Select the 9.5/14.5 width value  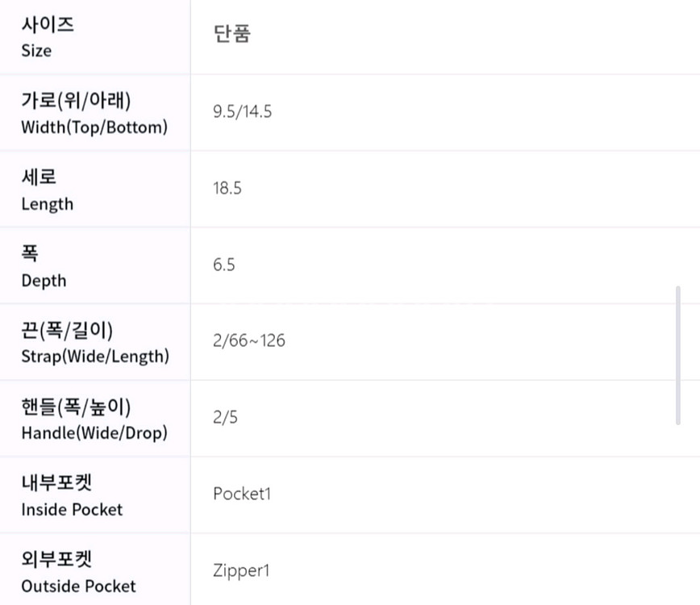(242, 112)
